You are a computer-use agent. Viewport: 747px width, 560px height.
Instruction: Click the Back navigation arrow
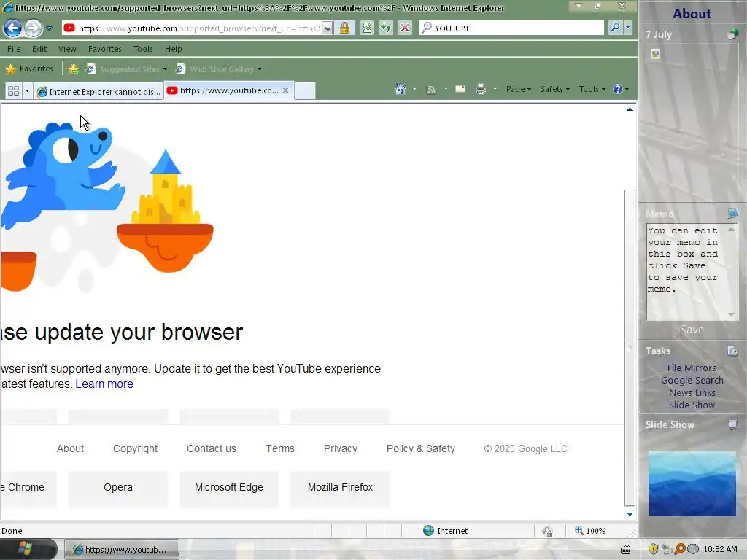13,28
